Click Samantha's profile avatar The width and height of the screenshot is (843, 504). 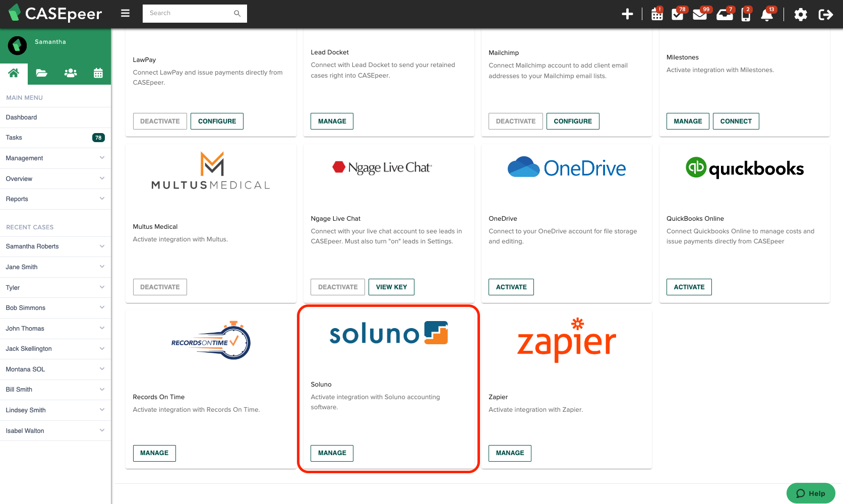(x=17, y=45)
